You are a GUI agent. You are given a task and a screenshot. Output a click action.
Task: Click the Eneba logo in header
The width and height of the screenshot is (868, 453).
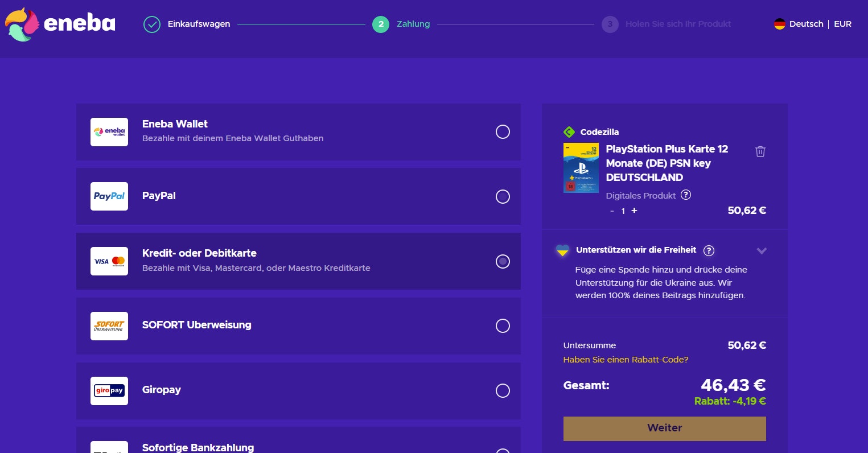60,24
